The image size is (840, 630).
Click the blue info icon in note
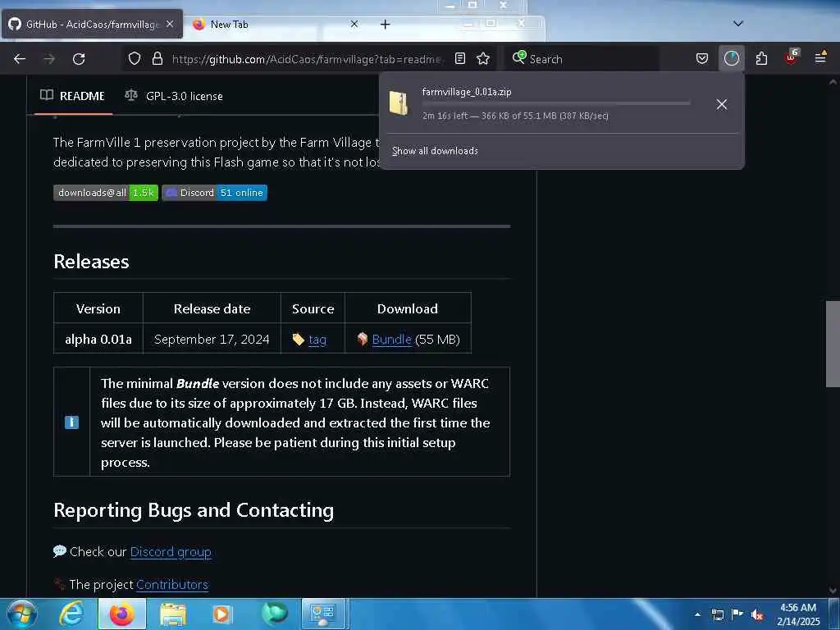(x=72, y=422)
